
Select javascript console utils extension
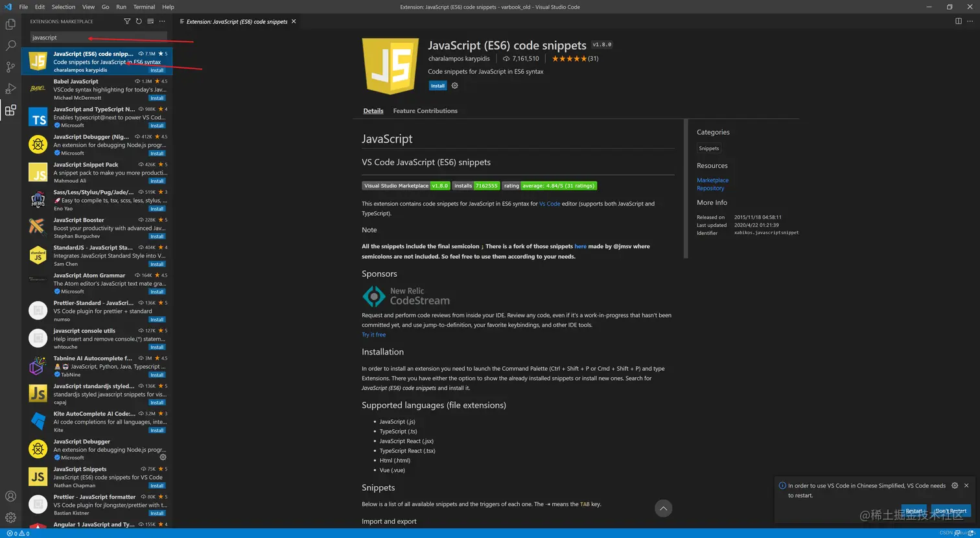pyautogui.click(x=97, y=338)
